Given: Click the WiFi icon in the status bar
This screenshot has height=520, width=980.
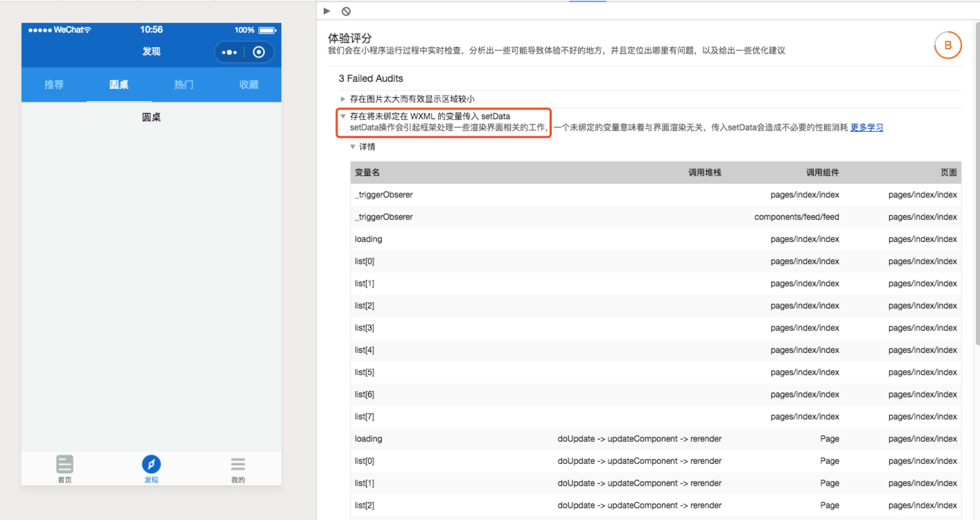Looking at the screenshot, I should (x=88, y=30).
